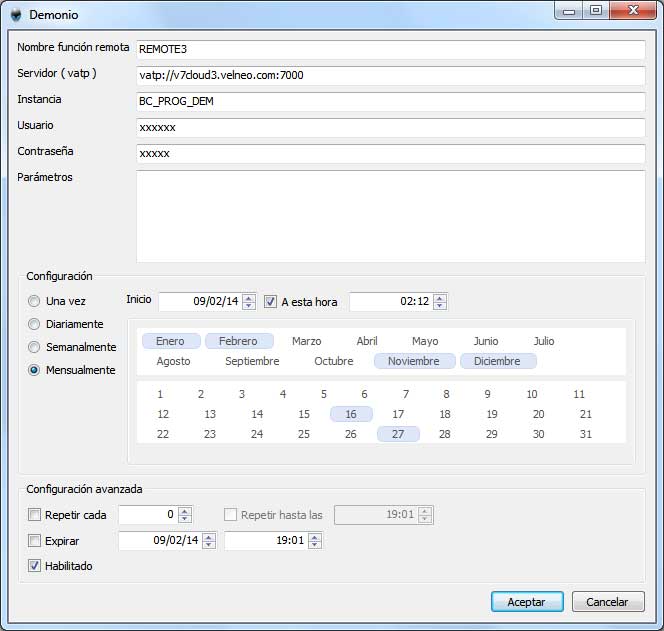Click the 02:12 time spinner arrows
The width and height of the screenshot is (664, 631).
440,302
